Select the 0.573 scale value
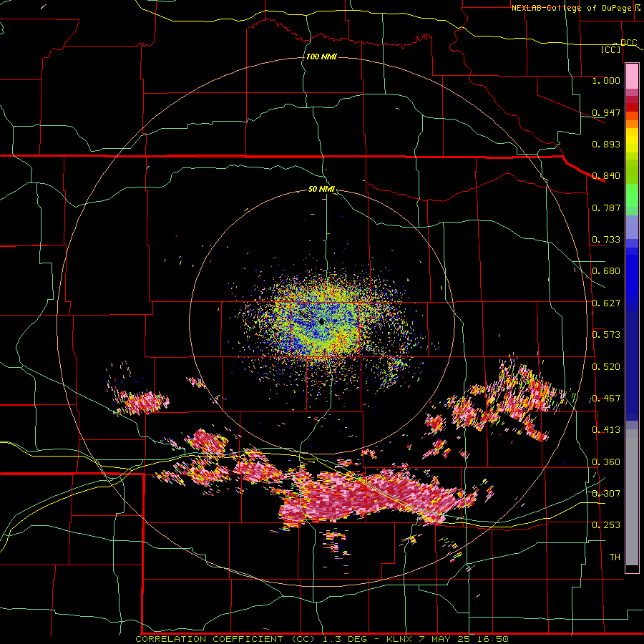This screenshot has width=644, height=644. pyautogui.click(x=606, y=335)
